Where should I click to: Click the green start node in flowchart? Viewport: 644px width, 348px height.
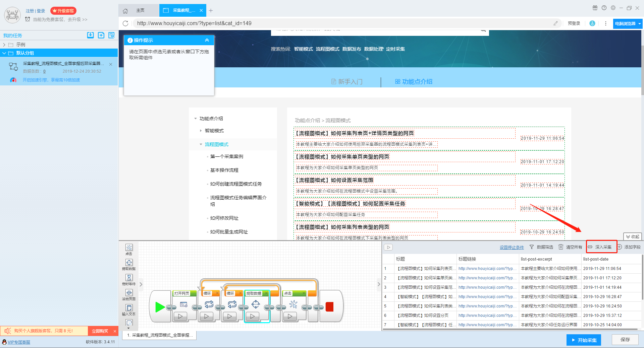coord(160,307)
